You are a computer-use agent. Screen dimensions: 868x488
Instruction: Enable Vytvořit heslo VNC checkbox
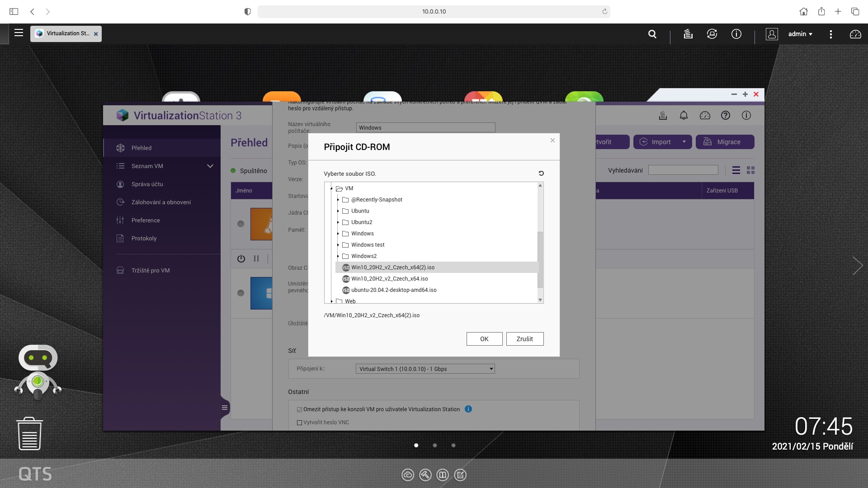click(299, 422)
